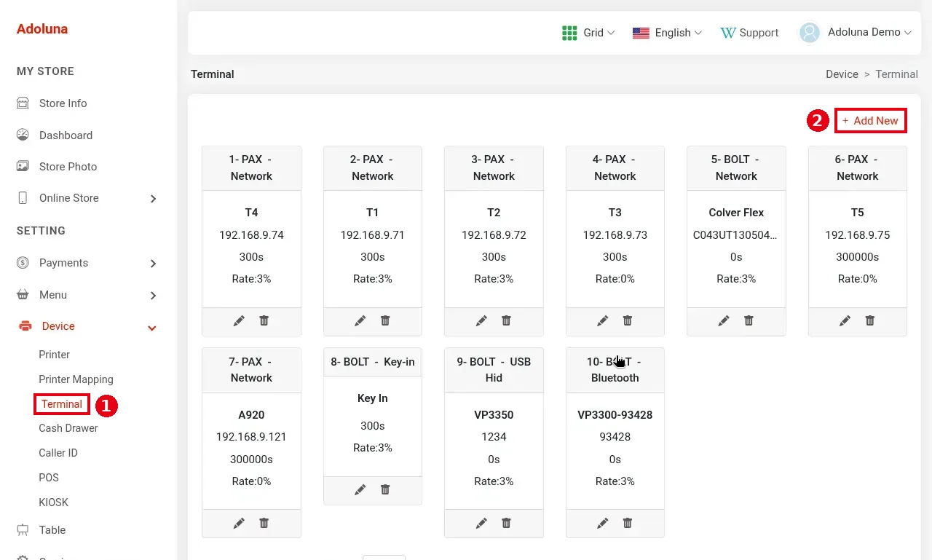Open the English language dropdown
932x560 pixels.
[667, 33]
